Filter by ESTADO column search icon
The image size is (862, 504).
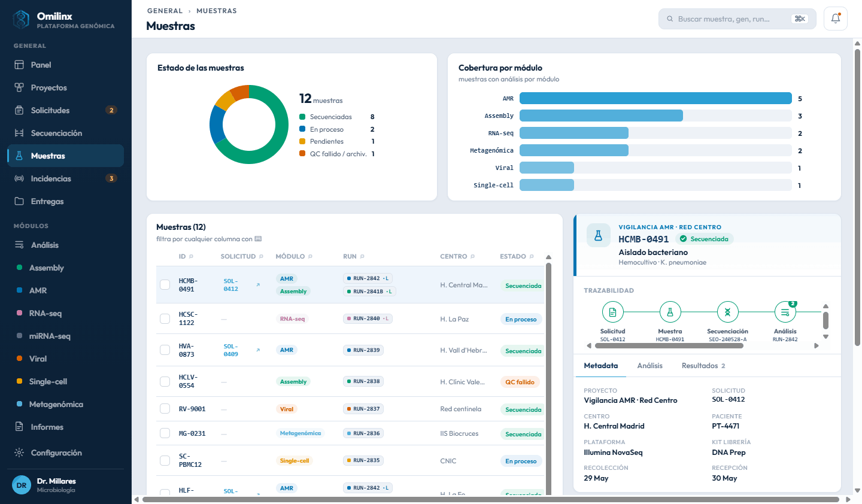coord(532,256)
